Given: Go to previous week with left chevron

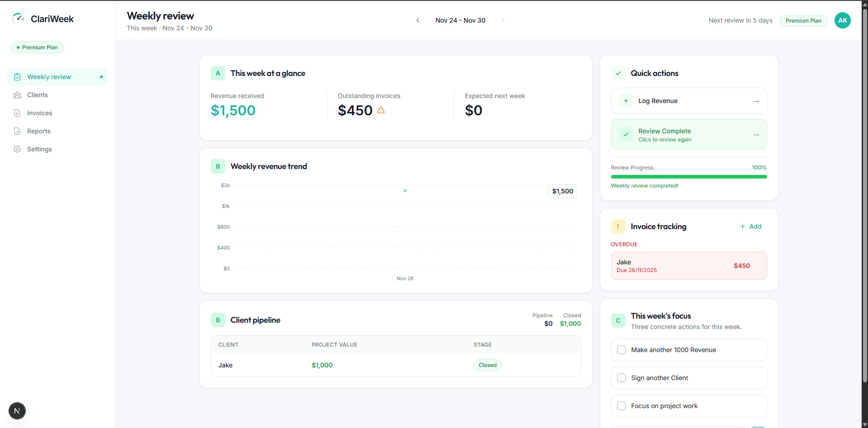Looking at the screenshot, I should (417, 20).
